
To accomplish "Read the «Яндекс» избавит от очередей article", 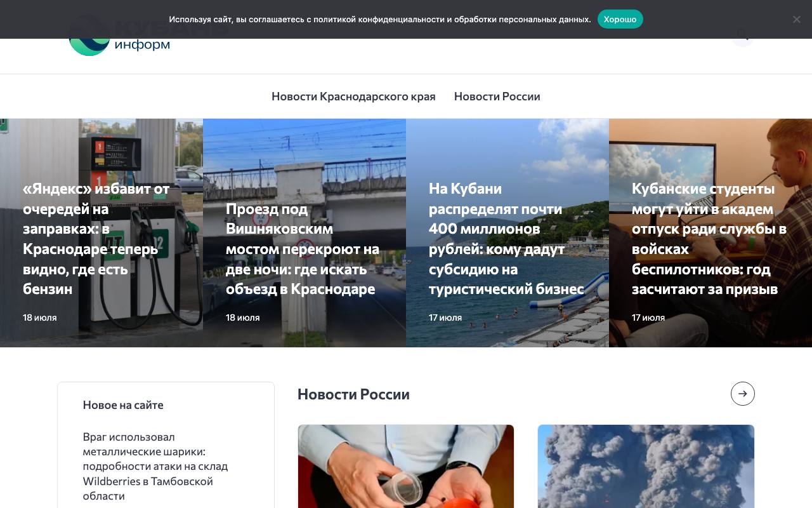I will (96, 239).
